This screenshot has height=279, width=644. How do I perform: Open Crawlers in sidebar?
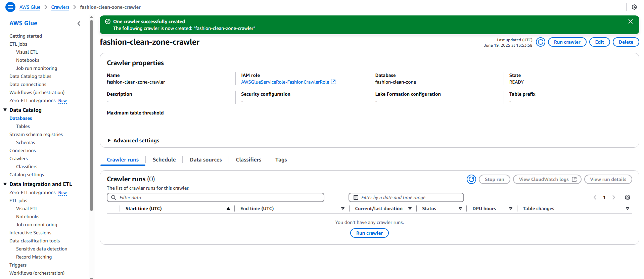[18, 158]
